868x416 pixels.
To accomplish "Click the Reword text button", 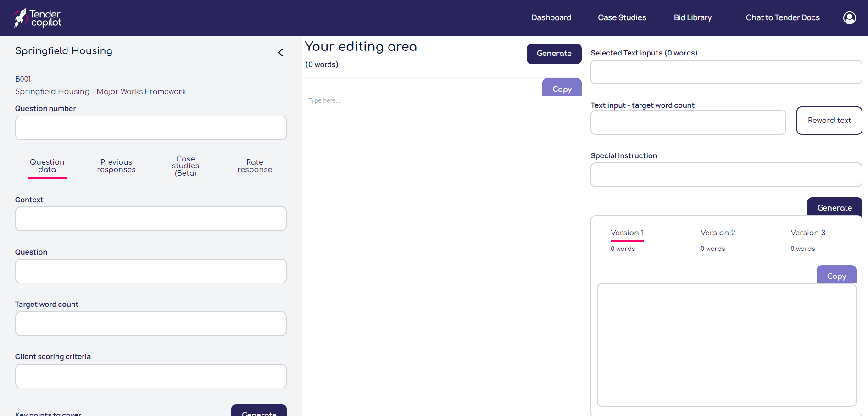I will tap(829, 121).
